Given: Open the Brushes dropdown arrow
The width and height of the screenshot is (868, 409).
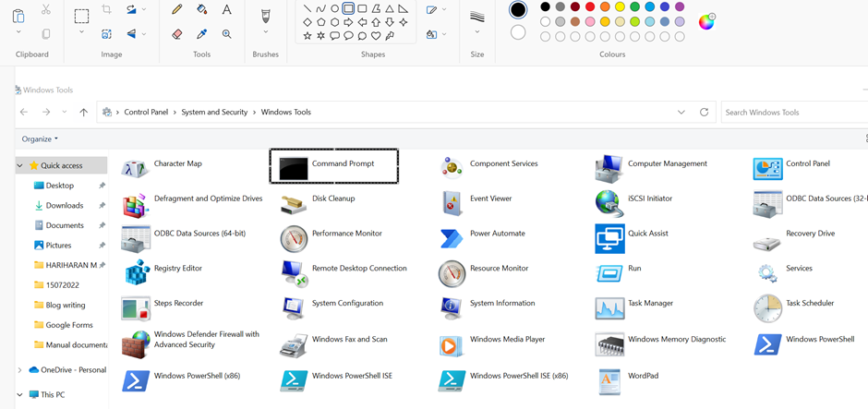Looking at the screenshot, I should [265, 32].
